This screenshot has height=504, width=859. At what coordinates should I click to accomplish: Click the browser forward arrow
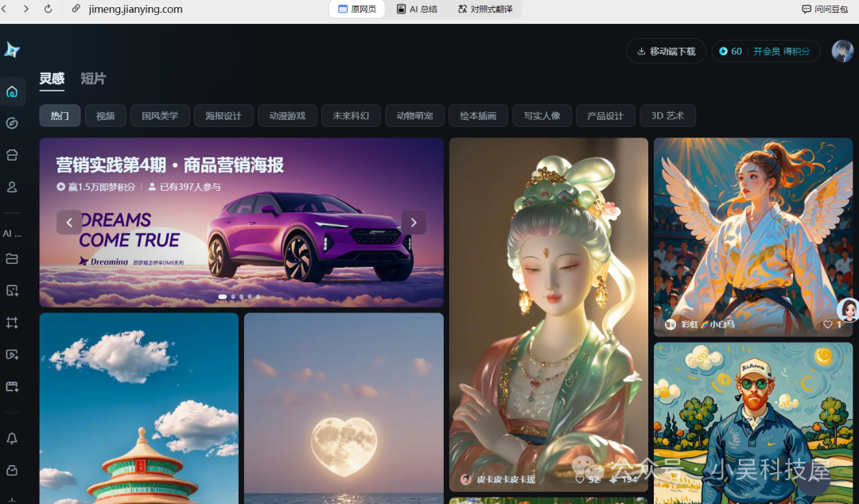point(25,9)
